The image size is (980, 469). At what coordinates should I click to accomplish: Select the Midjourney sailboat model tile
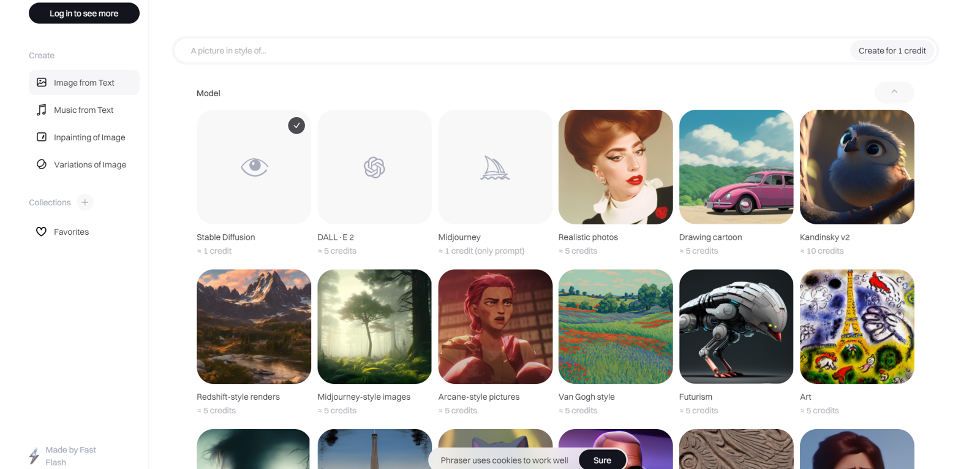(x=495, y=167)
